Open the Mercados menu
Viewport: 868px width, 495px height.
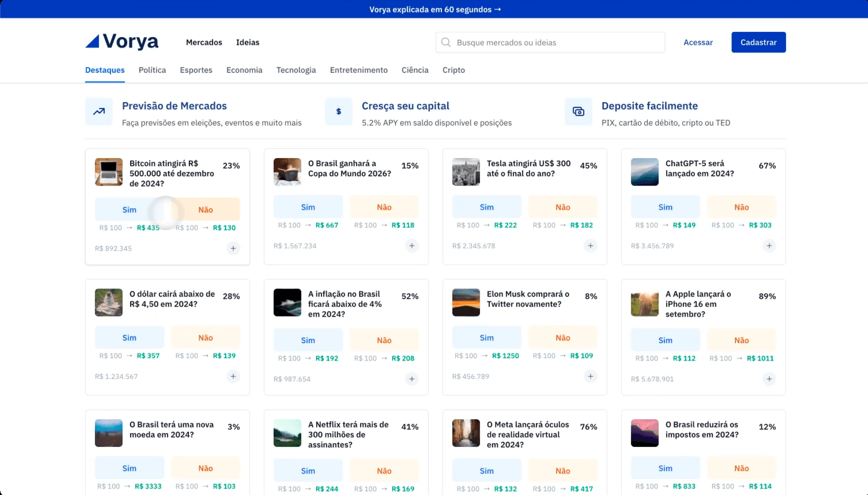tap(204, 42)
